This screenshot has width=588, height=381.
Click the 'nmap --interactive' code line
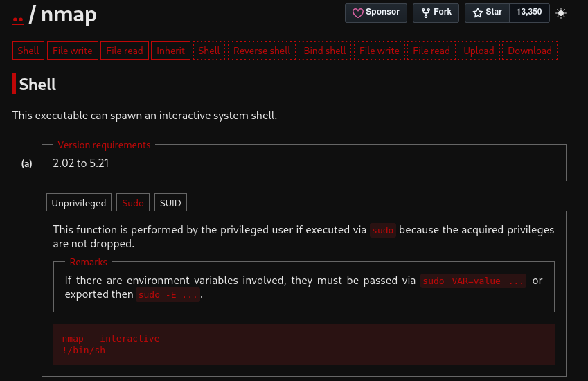111,338
